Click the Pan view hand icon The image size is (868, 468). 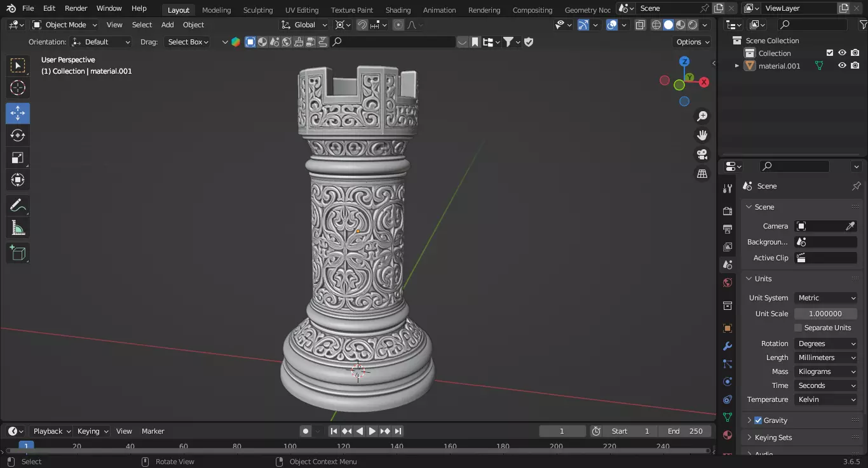[702, 135]
